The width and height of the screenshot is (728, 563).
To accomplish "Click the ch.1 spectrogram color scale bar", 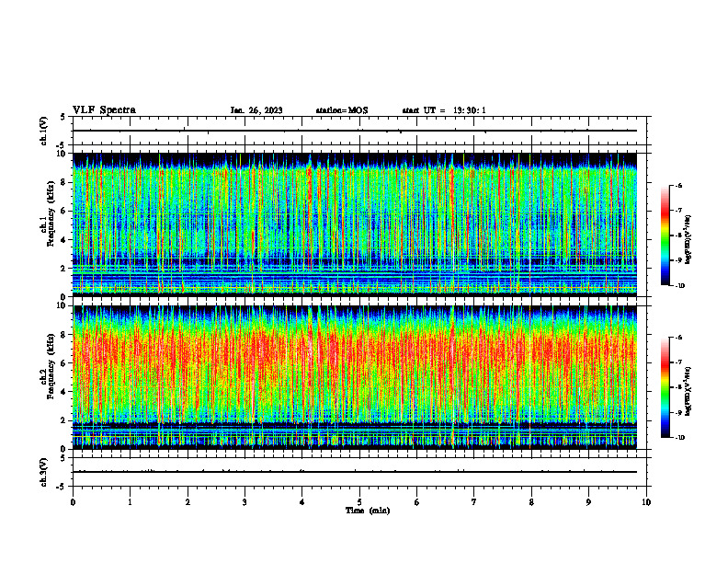I will [665, 236].
